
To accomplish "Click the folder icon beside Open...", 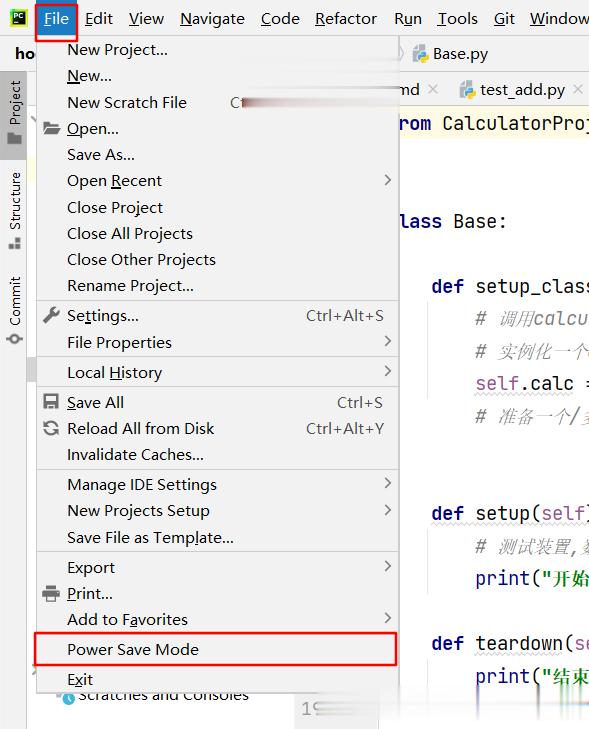I will point(52,128).
